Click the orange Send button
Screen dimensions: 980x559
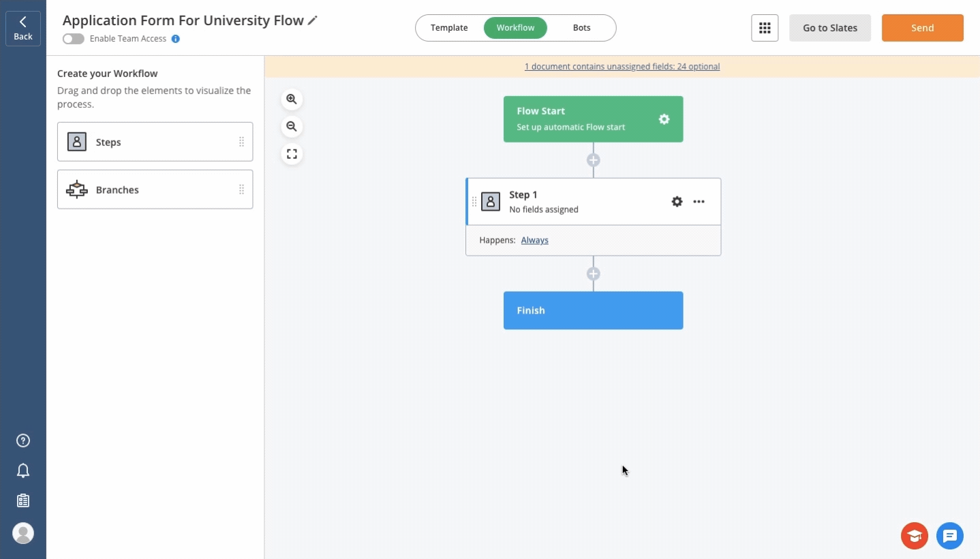pyautogui.click(x=922, y=28)
